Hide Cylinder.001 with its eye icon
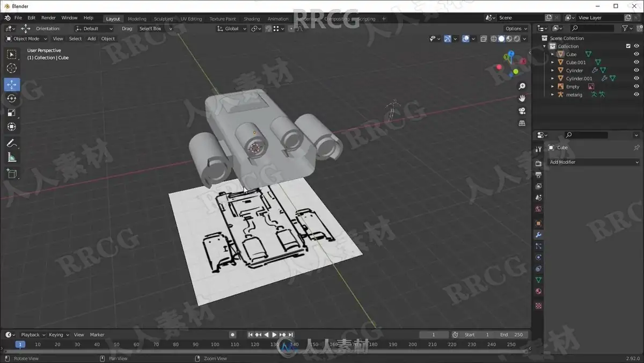Image resolution: width=644 pixels, height=363 pixels. [636, 78]
